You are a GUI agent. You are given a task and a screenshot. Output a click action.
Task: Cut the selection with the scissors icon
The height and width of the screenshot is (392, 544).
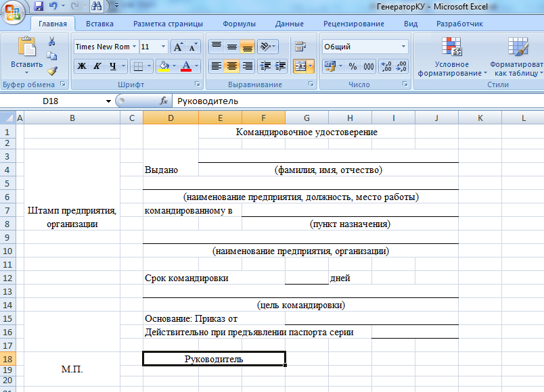(x=52, y=42)
